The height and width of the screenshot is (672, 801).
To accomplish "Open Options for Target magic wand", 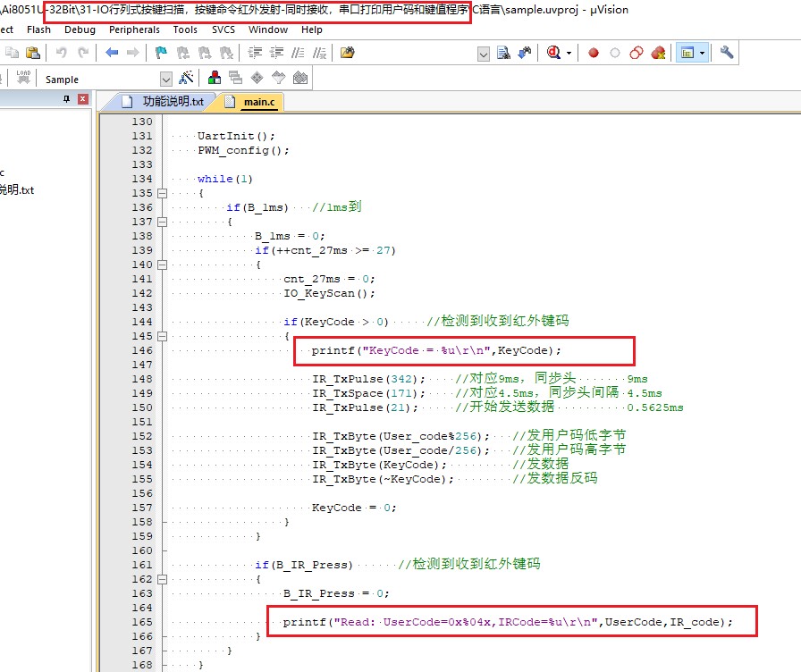I will [x=187, y=79].
